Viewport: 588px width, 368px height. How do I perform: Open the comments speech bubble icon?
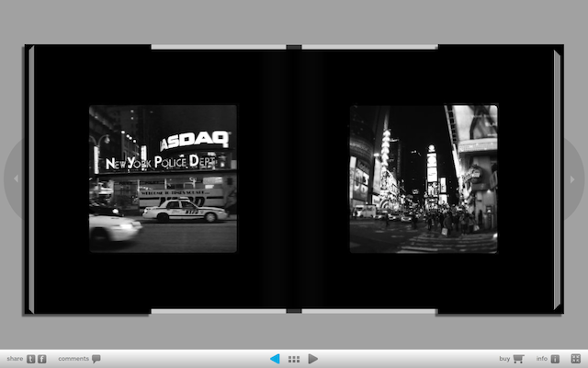[96, 359]
